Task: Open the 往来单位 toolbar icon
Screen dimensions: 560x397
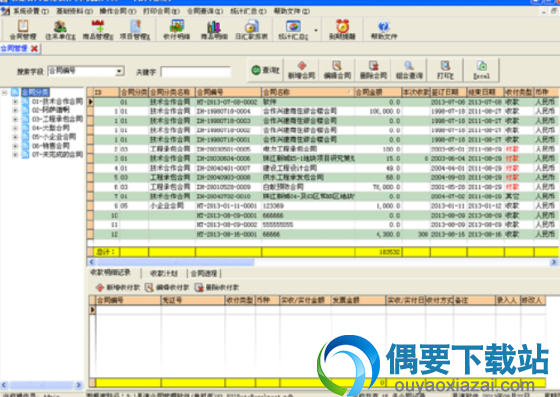Action: (60, 29)
